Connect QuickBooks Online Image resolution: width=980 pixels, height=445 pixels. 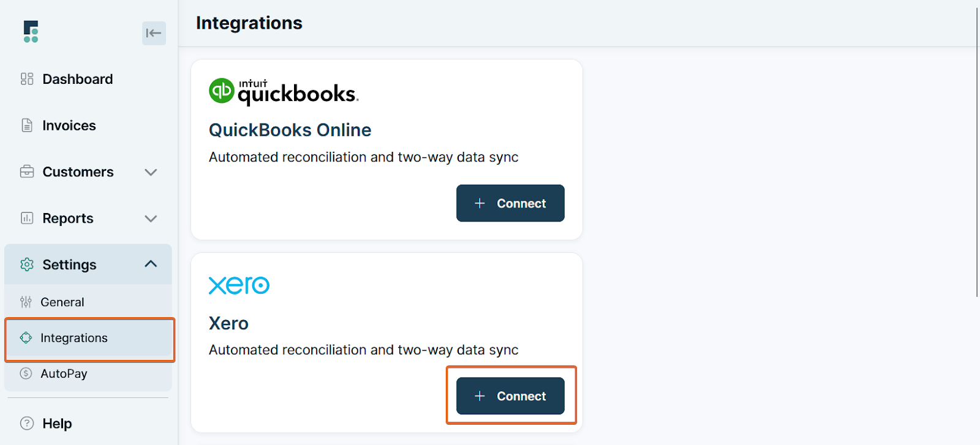click(x=510, y=203)
